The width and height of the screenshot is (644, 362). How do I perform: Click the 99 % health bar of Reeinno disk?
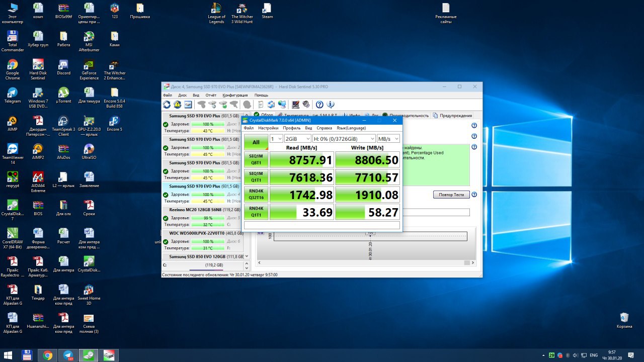pyautogui.click(x=208, y=218)
